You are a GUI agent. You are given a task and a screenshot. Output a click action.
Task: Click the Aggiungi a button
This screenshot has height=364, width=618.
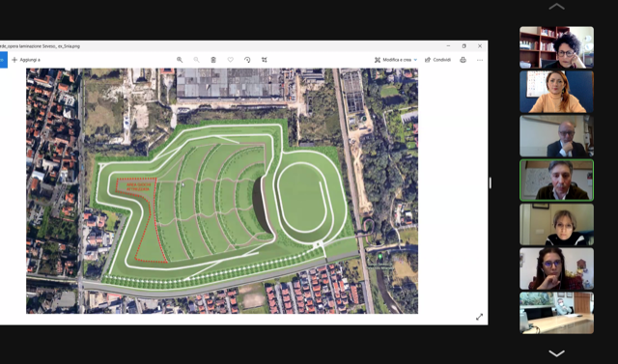click(26, 60)
